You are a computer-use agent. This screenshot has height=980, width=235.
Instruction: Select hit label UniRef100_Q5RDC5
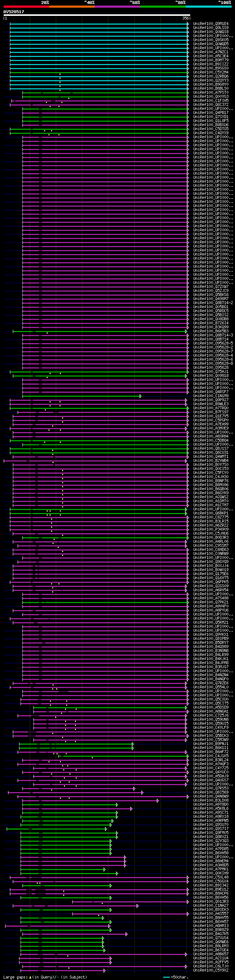(x=211, y=311)
